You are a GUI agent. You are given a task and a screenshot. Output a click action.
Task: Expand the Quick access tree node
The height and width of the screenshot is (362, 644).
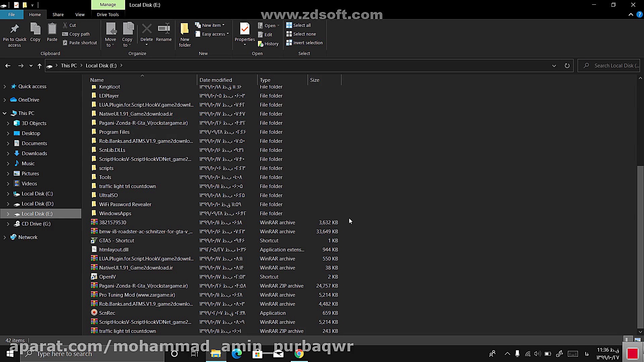point(5,86)
